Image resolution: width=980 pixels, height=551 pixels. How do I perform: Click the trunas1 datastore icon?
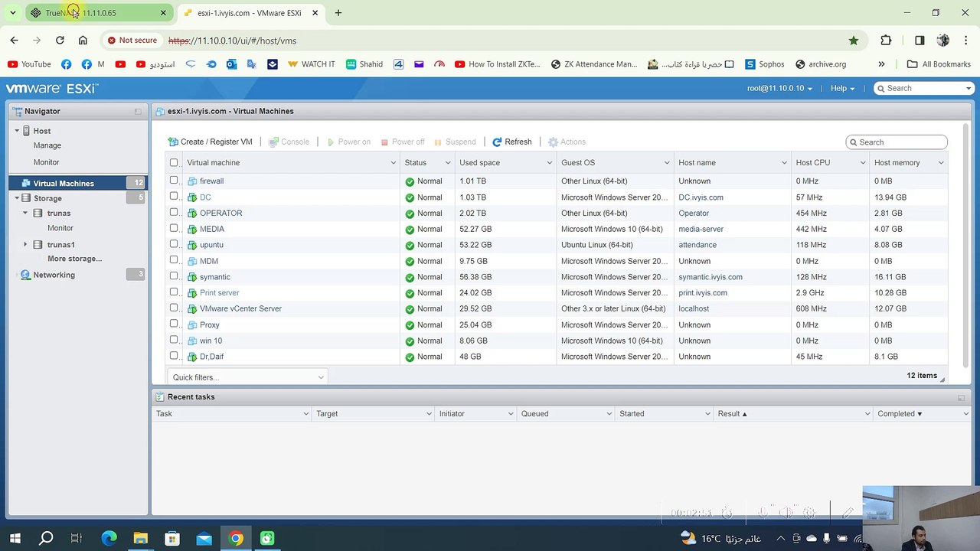[38, 245]
